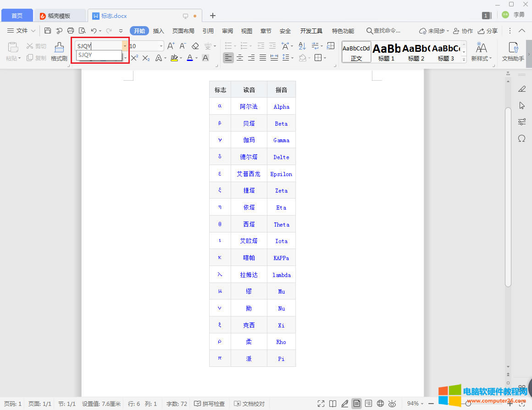The width and height of the screenshot is (532, 410).
Task: Apply the 标题 1 style
Action: click(x=386, y=51)
